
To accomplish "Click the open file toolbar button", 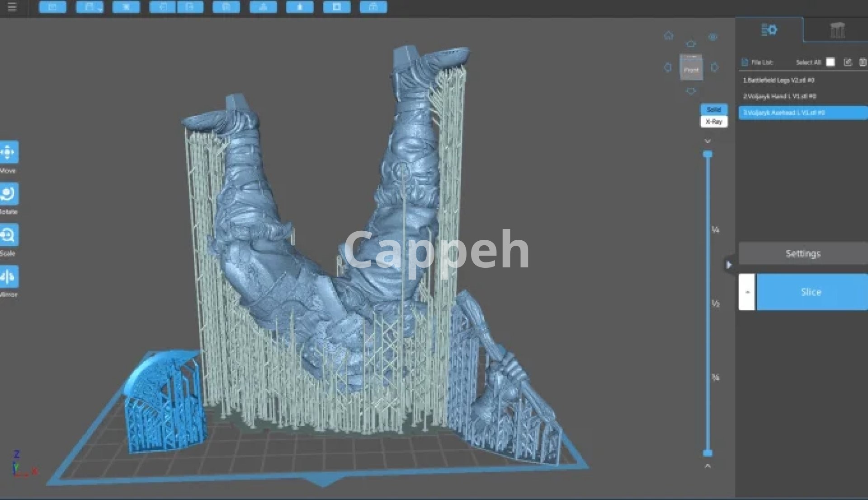I will (52, 7).
